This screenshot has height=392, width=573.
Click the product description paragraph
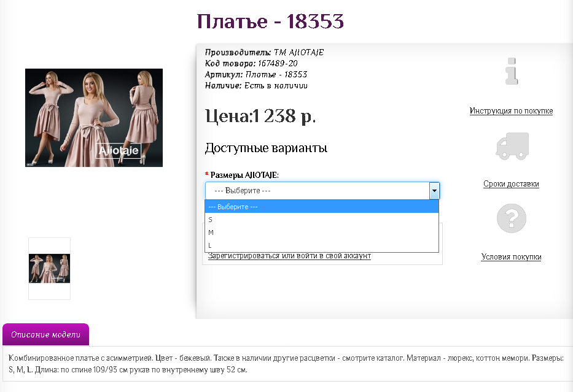pos(286,364)
